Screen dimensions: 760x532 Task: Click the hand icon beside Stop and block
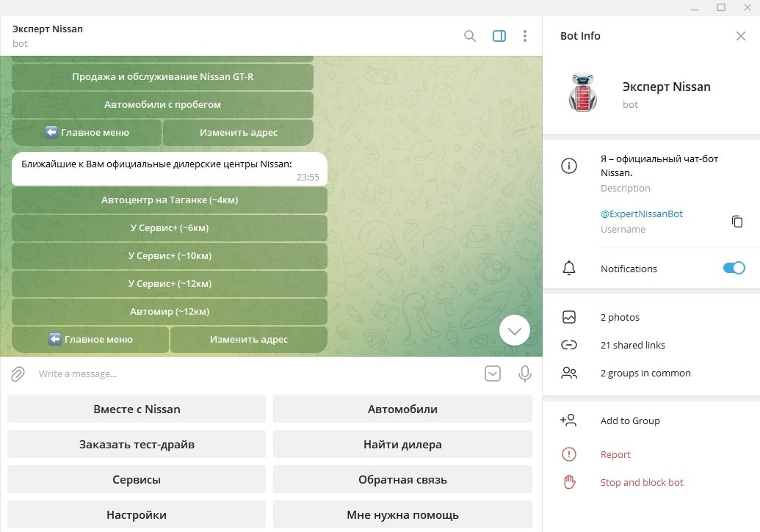pyautogui.click(x=570, y=482)
